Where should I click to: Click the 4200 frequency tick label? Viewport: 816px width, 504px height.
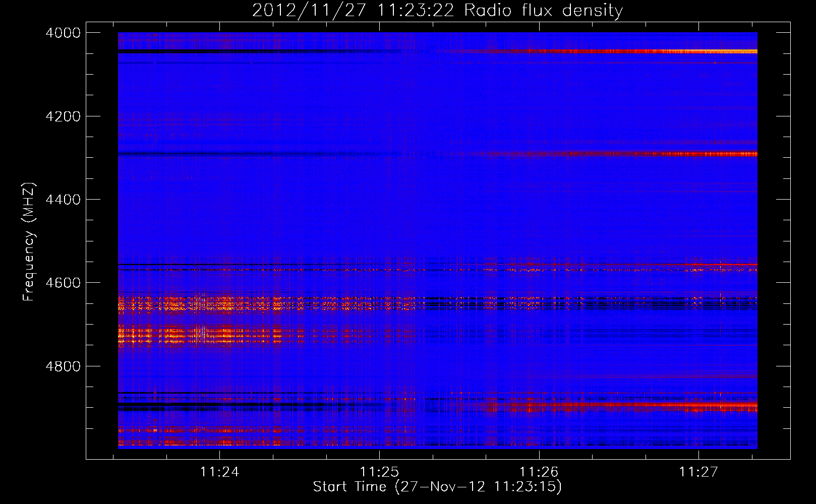[x=63, y=116]
